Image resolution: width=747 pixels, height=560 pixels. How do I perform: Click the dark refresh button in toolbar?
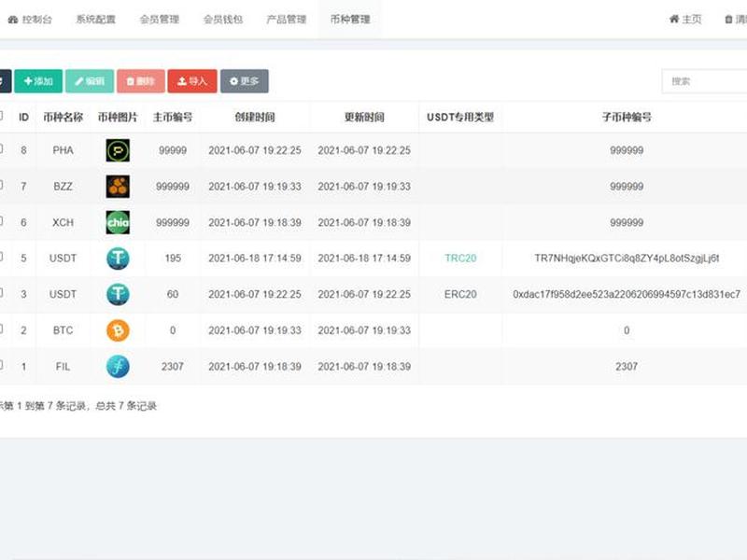tap(5, 81)
